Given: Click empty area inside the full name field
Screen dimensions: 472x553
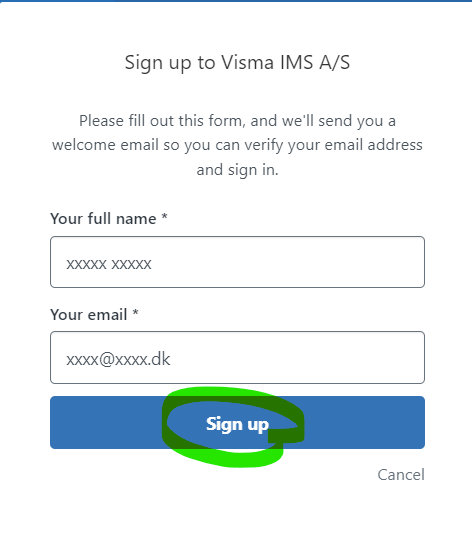Looking at the screenshot, I should click(x=286, y=262).
